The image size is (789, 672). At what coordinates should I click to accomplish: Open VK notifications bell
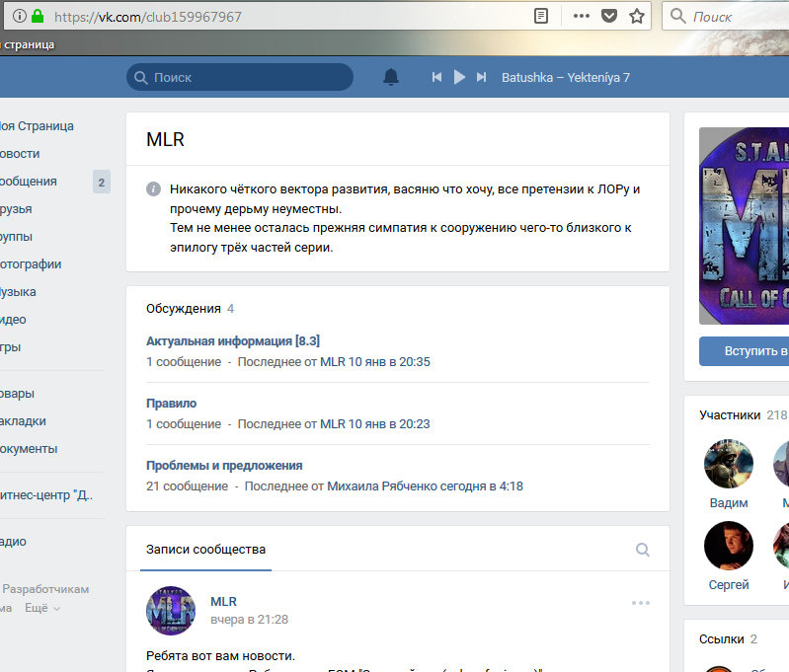coord(391,77)
